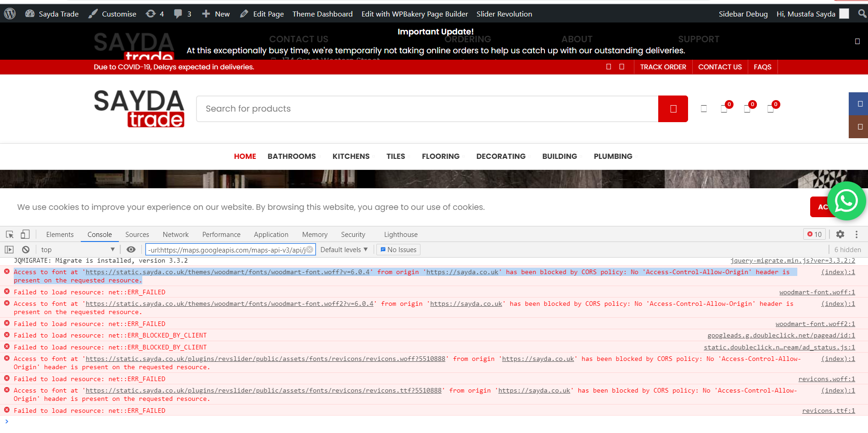Viewport: 868px width, 433px height.
Task: Click the Sayda Trade logo
Action: (x=139, y=108)
